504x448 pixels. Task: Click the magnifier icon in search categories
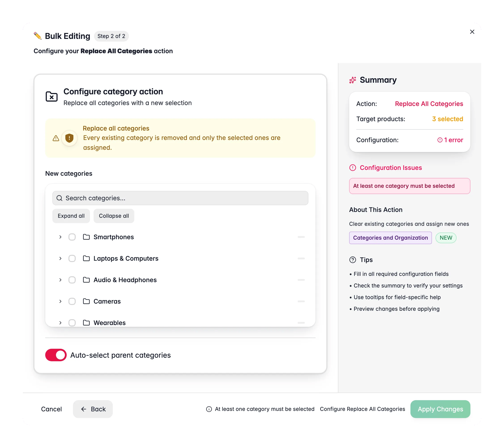[x=60, y=198]
